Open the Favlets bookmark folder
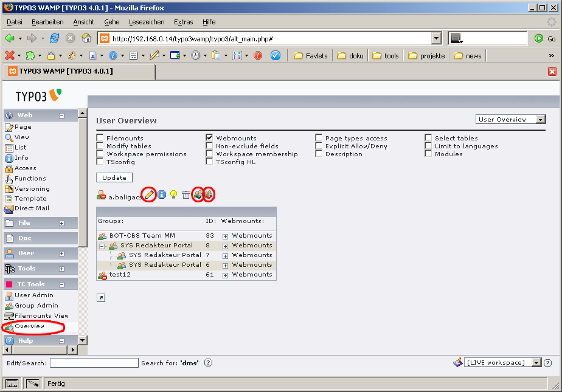The image size is (562, 392). click(x=310, y=55)
